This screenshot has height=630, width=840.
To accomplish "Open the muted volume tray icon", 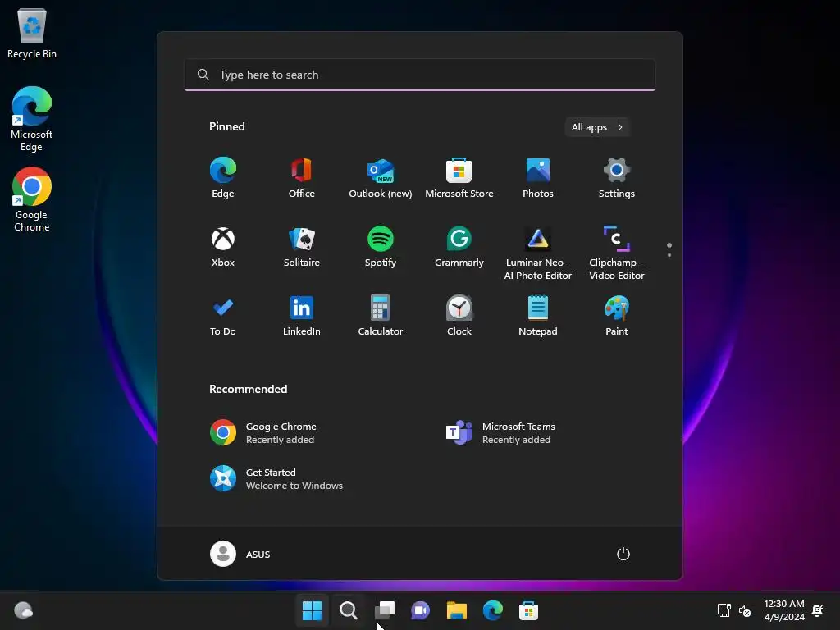I will tap(745, 610).
